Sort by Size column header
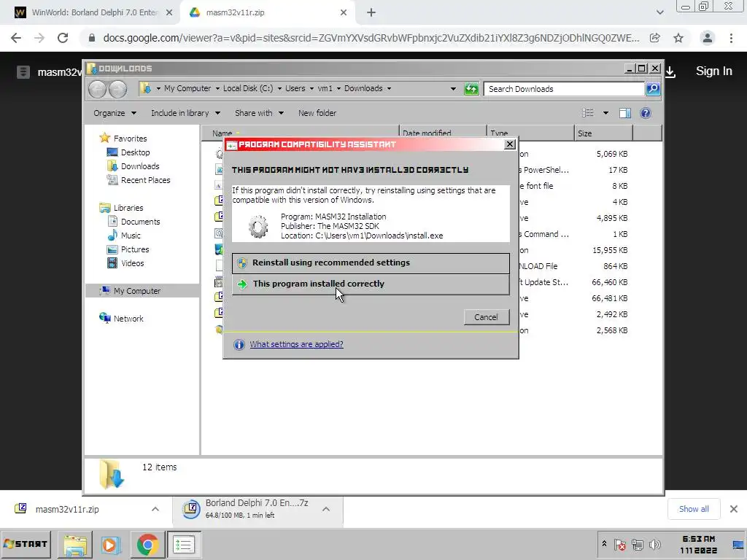This screenshot has height=560, width=747. click(603, 133)
